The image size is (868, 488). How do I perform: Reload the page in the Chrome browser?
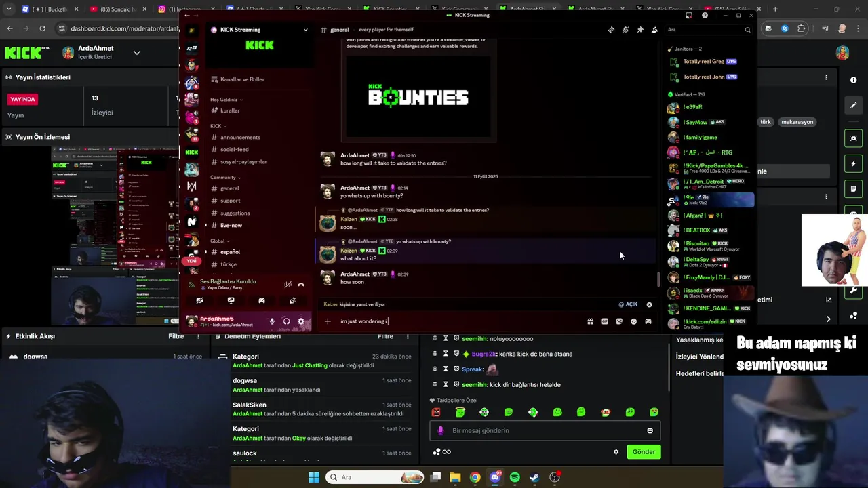click(x=42, y=28)
